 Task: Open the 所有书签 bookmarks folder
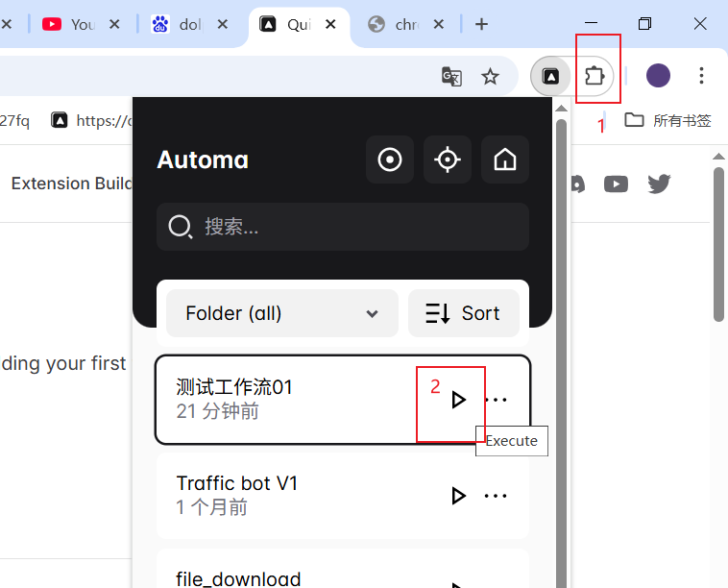coord(667,120)
